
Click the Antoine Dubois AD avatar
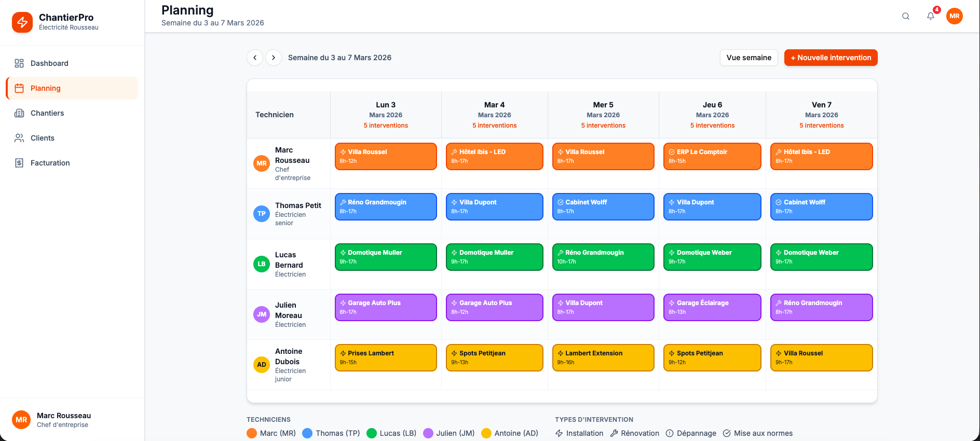click(262, 365)
